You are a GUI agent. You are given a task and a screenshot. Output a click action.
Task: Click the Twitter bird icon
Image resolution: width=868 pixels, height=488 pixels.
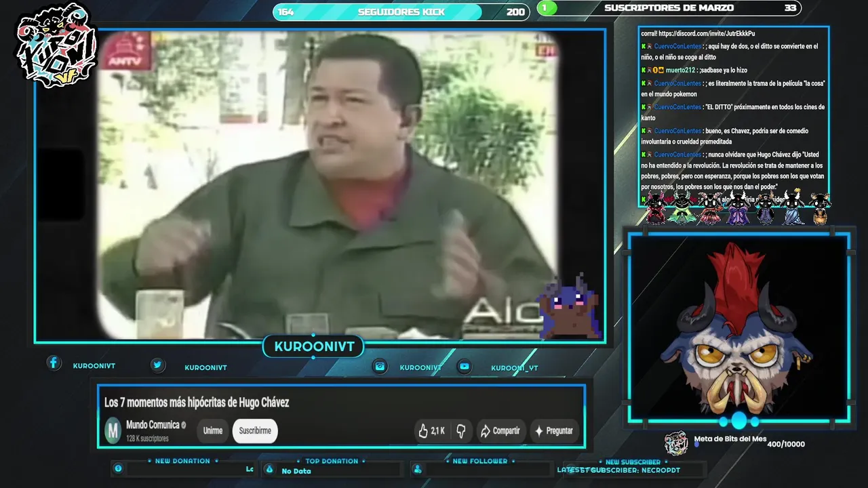click(x=157, y=365)
